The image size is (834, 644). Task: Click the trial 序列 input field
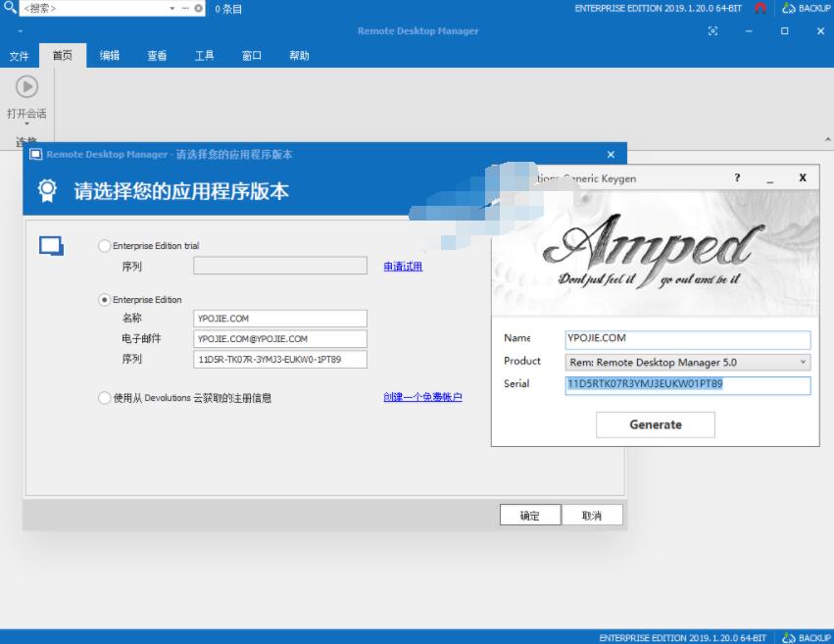(279, 266)
